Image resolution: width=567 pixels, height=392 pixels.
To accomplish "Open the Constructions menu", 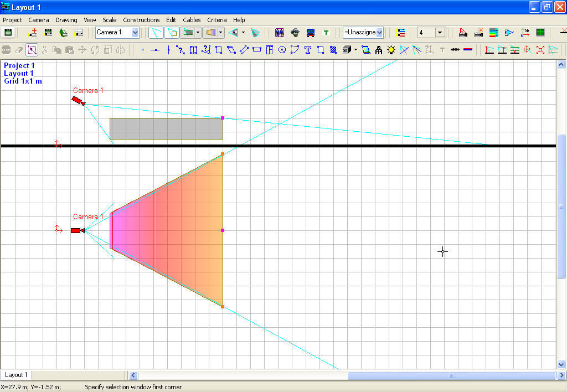I will click(x=141, y=20).
